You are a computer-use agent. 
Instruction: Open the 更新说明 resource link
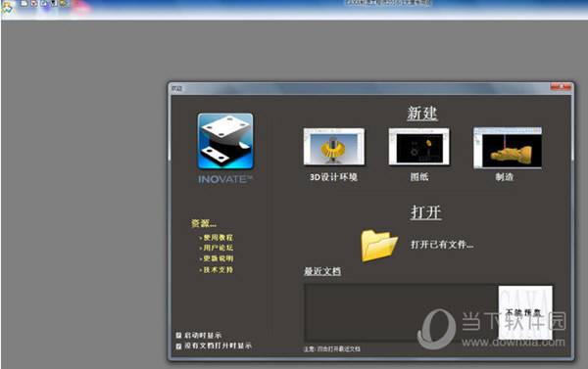coord(218,258)
